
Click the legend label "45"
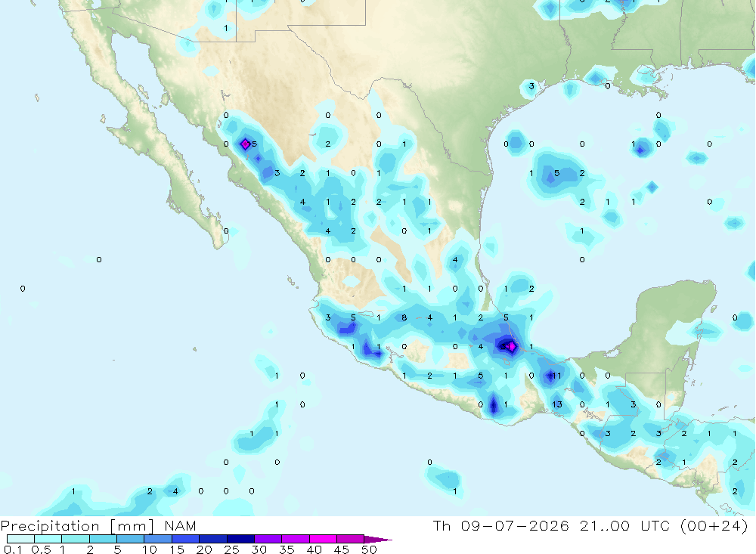coord(342,549)
